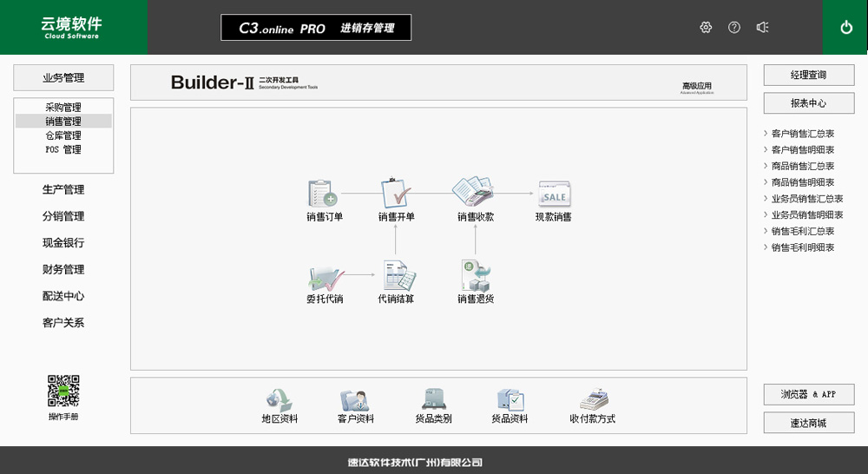868x474 pixels.
Task: Click the power button at top right
Action: point(846,28)
